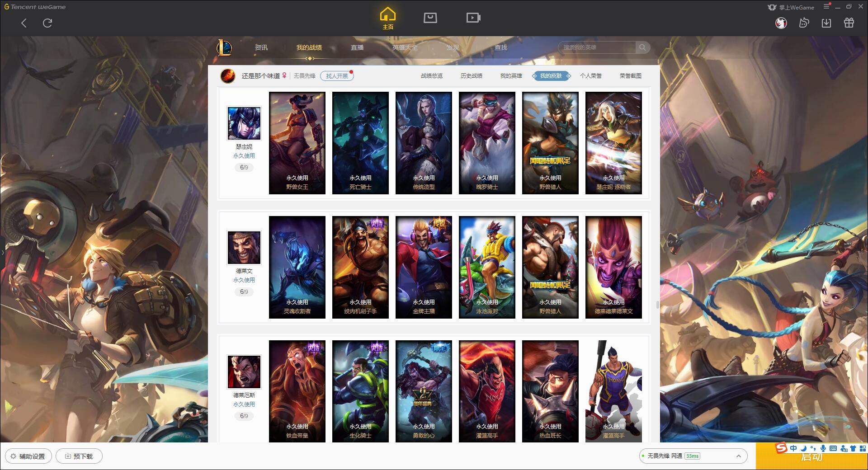868x470 pixels.
Task: Switch to the 查找 tab
Action: 501,47
